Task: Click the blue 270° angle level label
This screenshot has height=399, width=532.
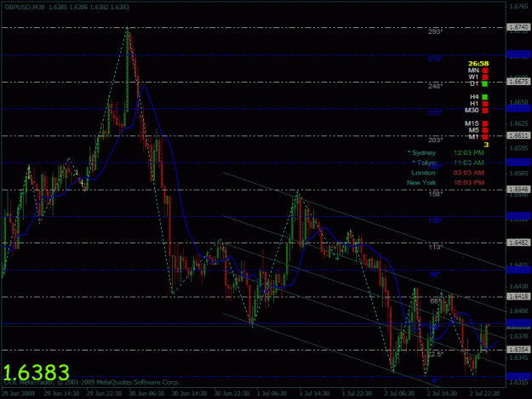Action: (x=435, y=59)
